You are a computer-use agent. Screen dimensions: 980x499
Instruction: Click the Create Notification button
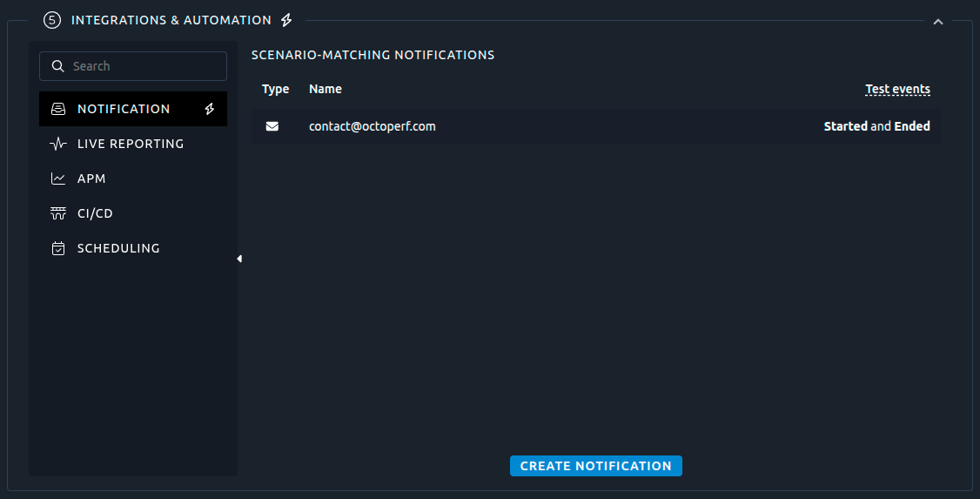point(595,466)
